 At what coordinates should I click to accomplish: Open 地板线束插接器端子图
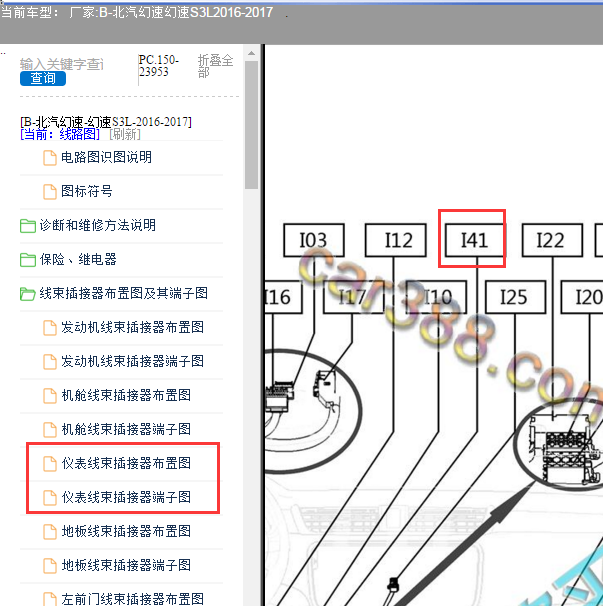(126, 565)
